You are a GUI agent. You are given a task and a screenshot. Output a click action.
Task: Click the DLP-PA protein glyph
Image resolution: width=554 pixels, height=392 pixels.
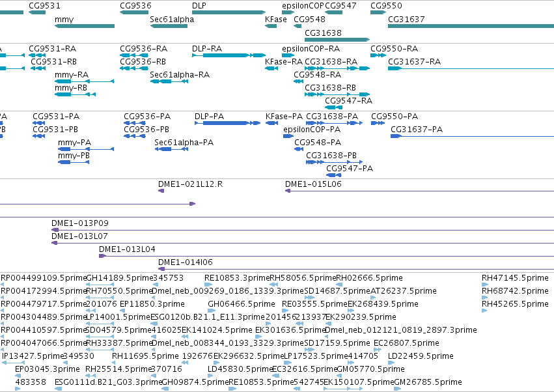click(x=228, y=123)
